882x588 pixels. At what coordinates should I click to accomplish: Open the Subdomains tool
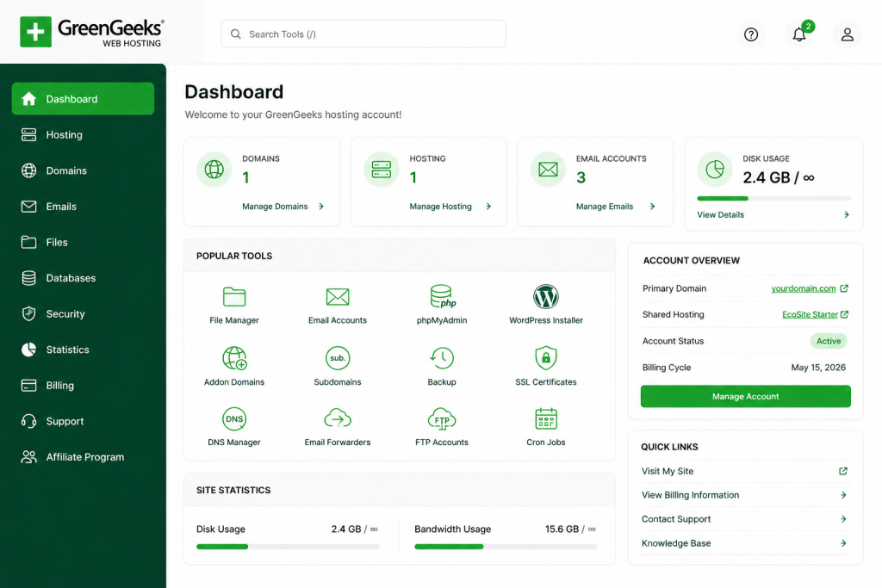pyautogui.click(x=338, y=367)
